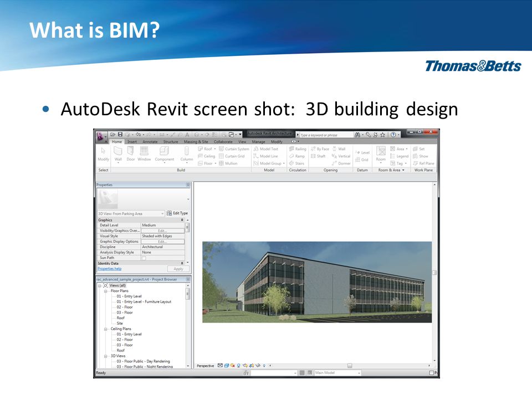Select 03 - Floor Public - Day Rendering
Viewport: 532px width, 399px height.
tap(143, 362)
